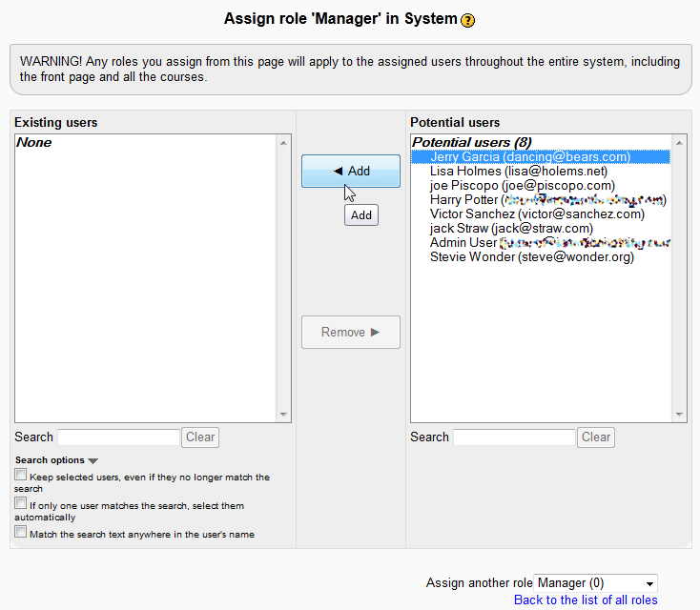Viewport: 700px width, 610px height.
Task: Select Jerry Garcia in Potential users
Action: click(529, 157)
